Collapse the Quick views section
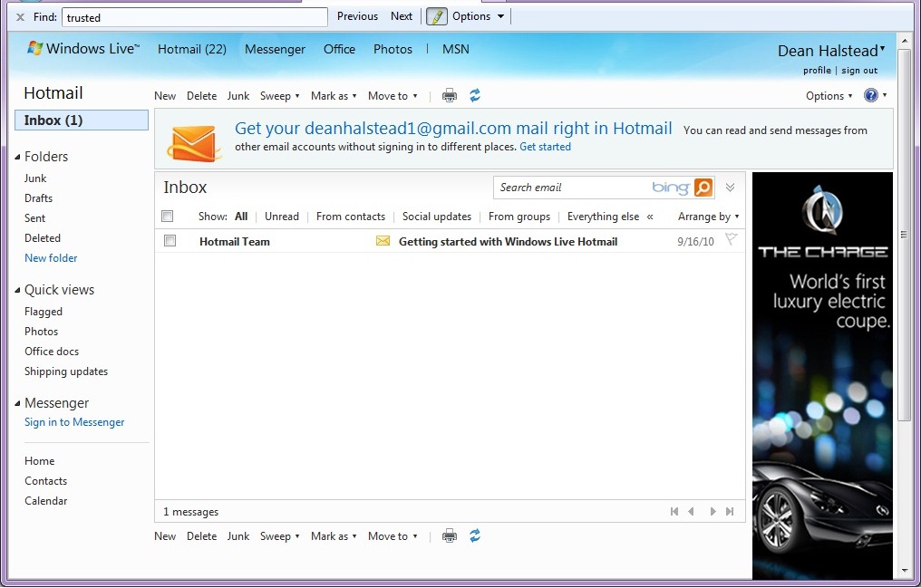The height and width of the screenshot is (588, 921). tap(17, 291)
